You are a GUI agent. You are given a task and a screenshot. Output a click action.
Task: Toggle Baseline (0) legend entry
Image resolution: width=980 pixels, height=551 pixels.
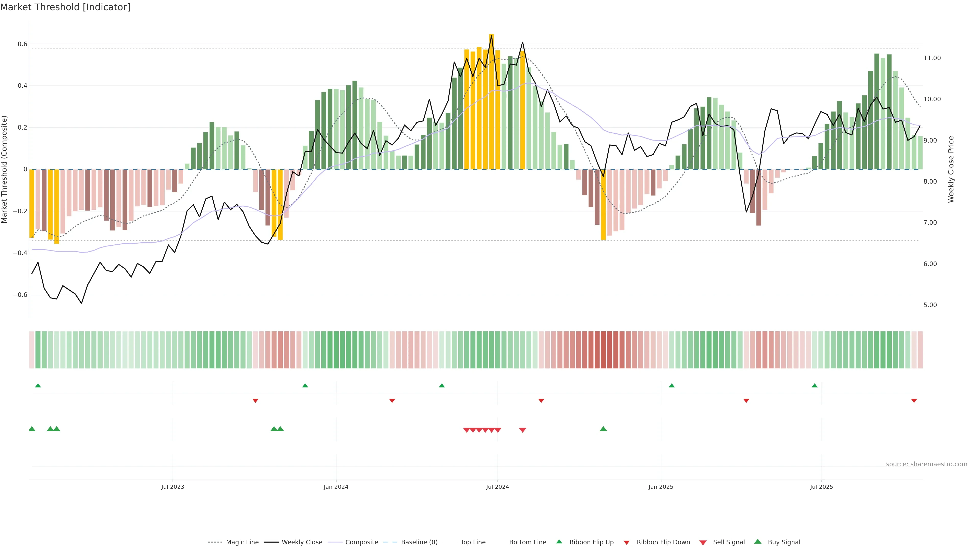[x=419, y=542]
